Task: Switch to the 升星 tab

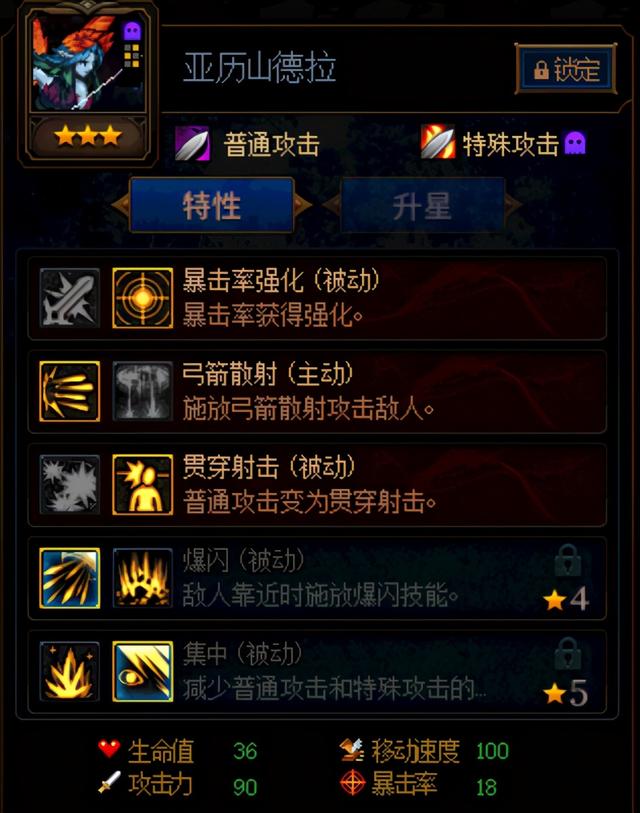Action: click(x=422, y=206)
